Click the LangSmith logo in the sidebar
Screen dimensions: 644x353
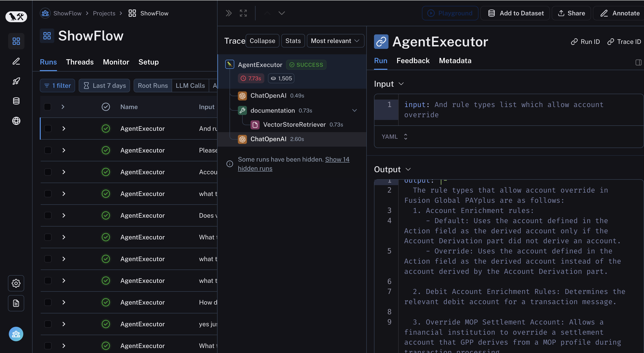(16, 17)
